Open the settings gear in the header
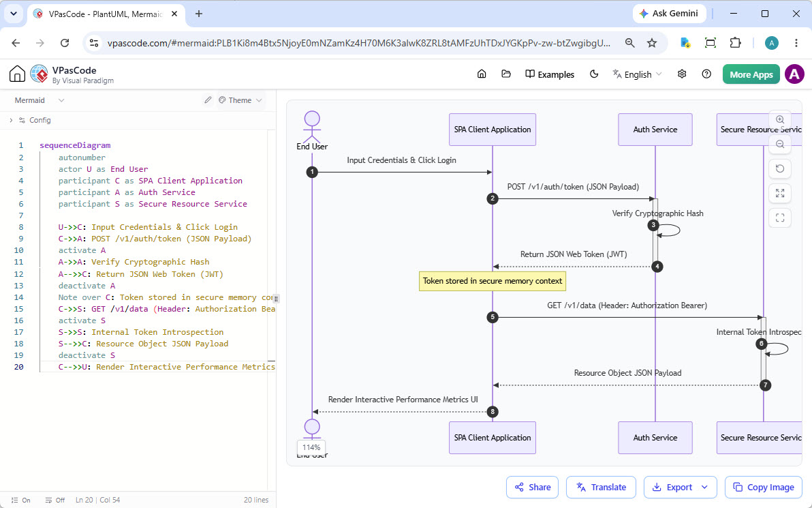Viewport: 812px width, 508px height. pos(682,74)
